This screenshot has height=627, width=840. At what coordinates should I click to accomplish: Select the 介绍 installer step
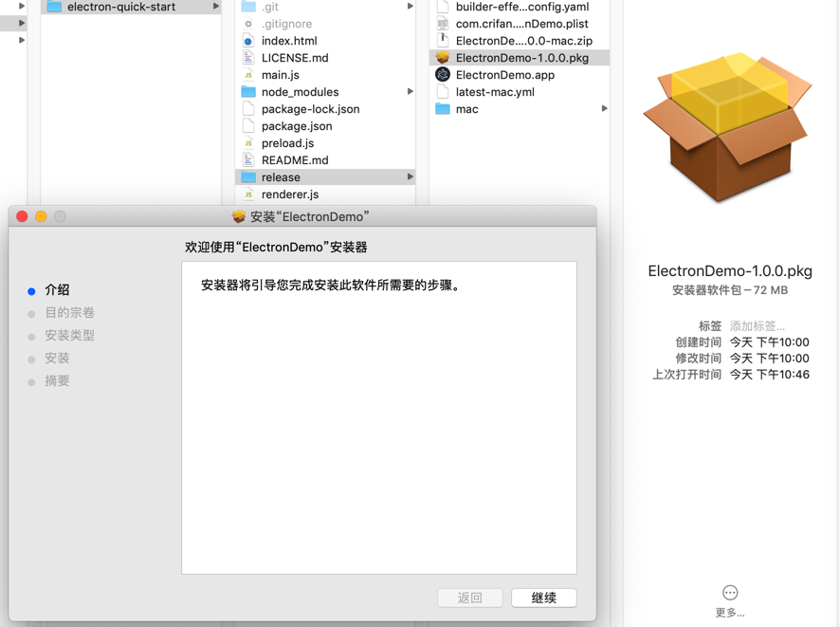tap(57, 290)
